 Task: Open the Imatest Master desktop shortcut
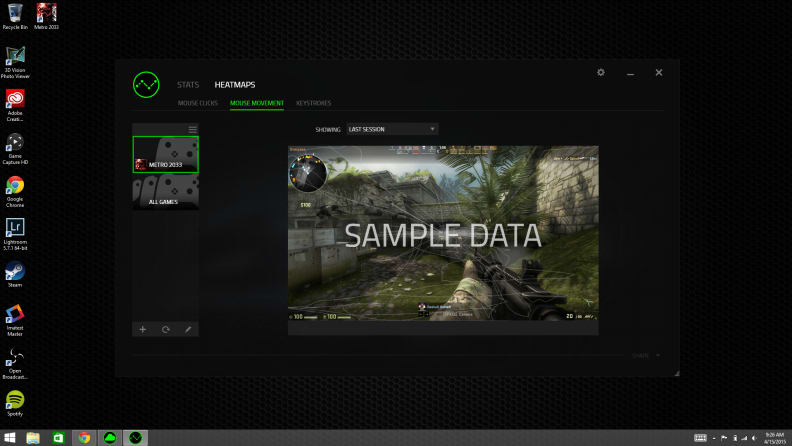click(x=15, y=320)
